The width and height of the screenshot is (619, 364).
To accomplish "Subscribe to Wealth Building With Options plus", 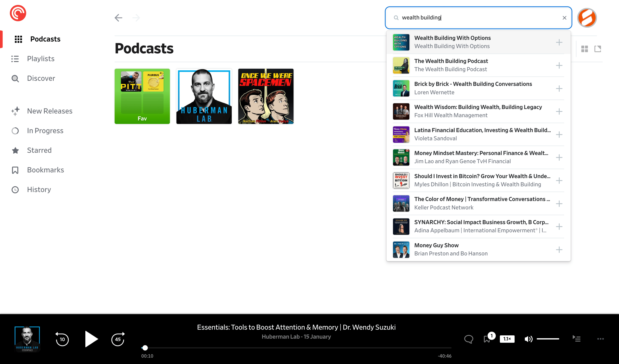I will pyautogui.click(x=559, y=42).
